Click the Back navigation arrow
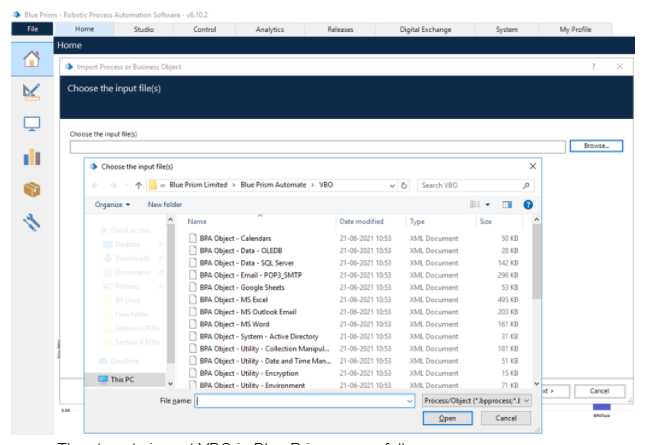 pos(96,185)
